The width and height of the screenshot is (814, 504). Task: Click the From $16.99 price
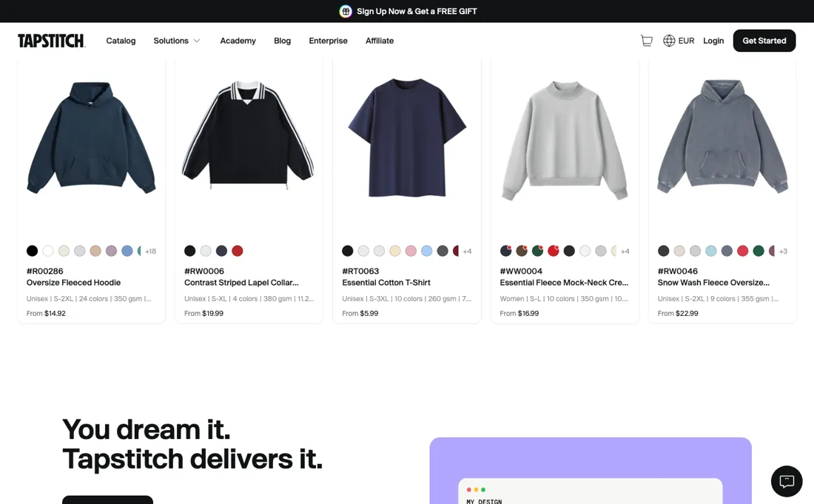click(519, 314)
